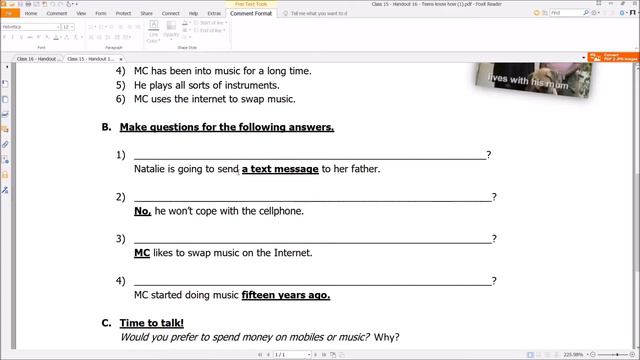Select the Comment Format tab
This screenshot has height=360, width=640.
tap(251, 13)
